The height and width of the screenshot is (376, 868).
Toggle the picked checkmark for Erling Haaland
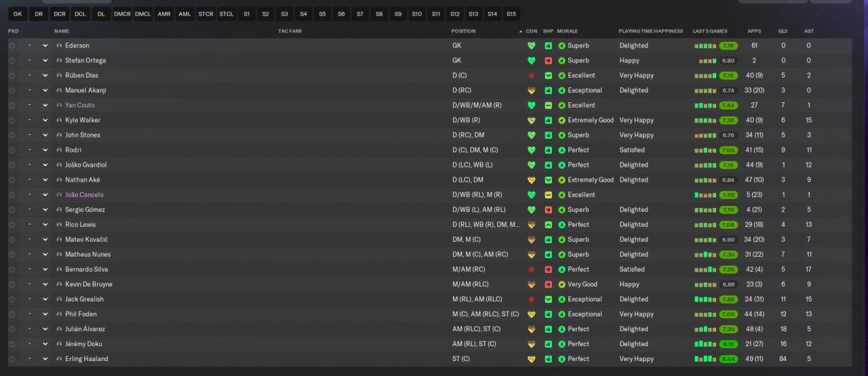pyautogui.click(x=12, y=358)
